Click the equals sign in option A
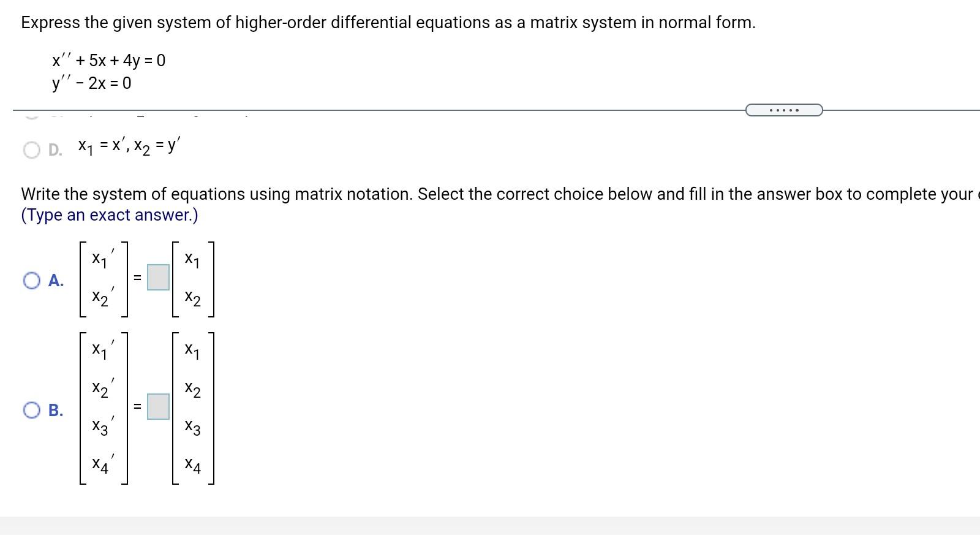This screenshot has width=980, height=535. click(x=137, y=278)
